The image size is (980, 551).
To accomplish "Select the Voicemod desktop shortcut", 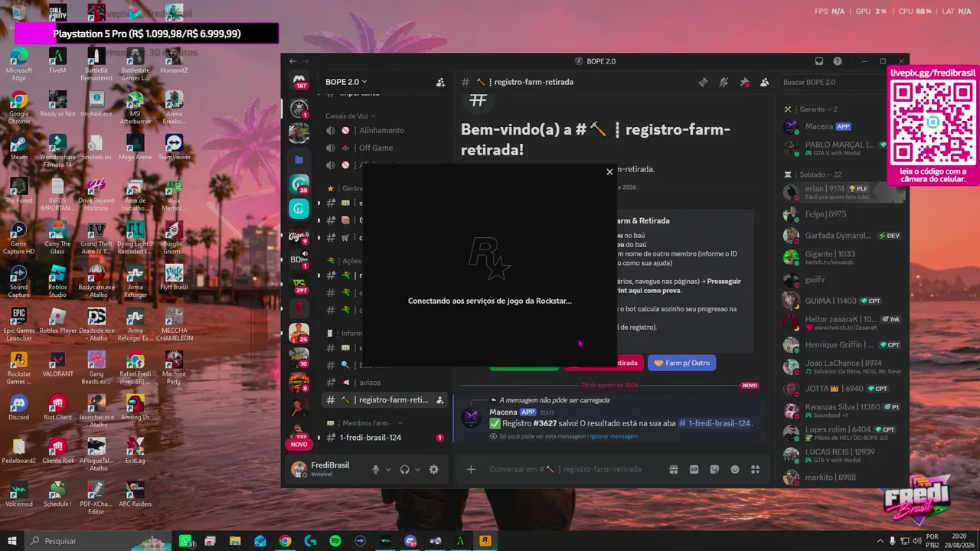I will point(18,494).
